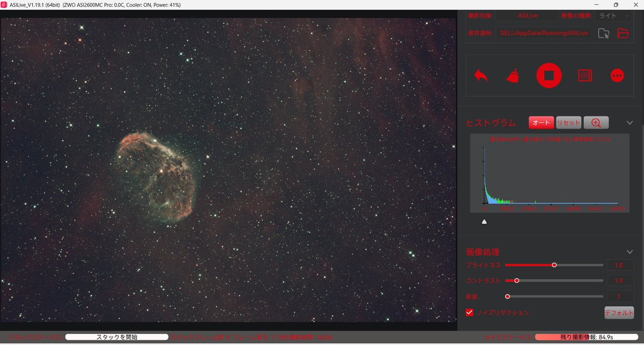The height and width of the screenshot is (345, 644).
Task: Click the histogram magnifier zoom button
Action: pos(596,123)
